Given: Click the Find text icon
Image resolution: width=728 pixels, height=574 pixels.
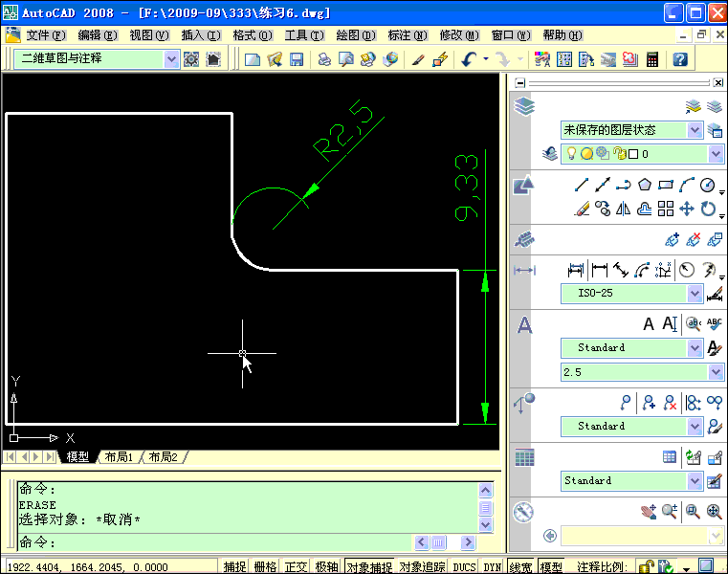Looking at the screenshot, I should [694, 323].
